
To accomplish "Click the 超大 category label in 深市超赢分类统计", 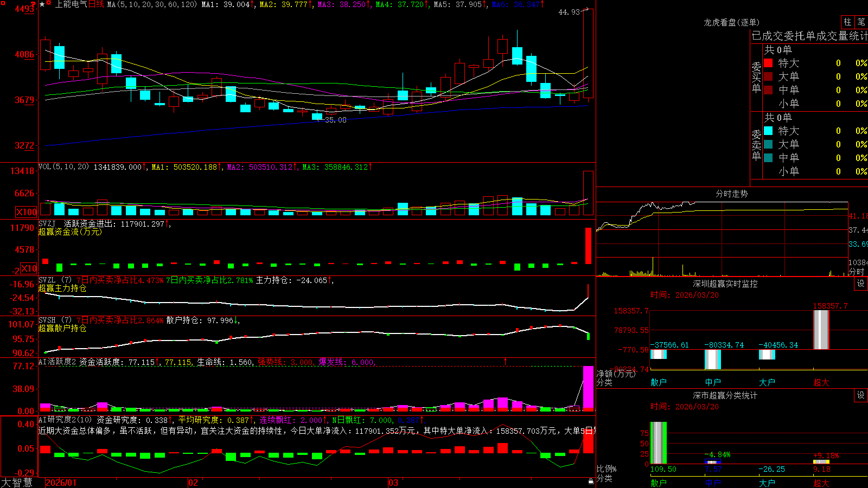I will [x=821, y=483].
